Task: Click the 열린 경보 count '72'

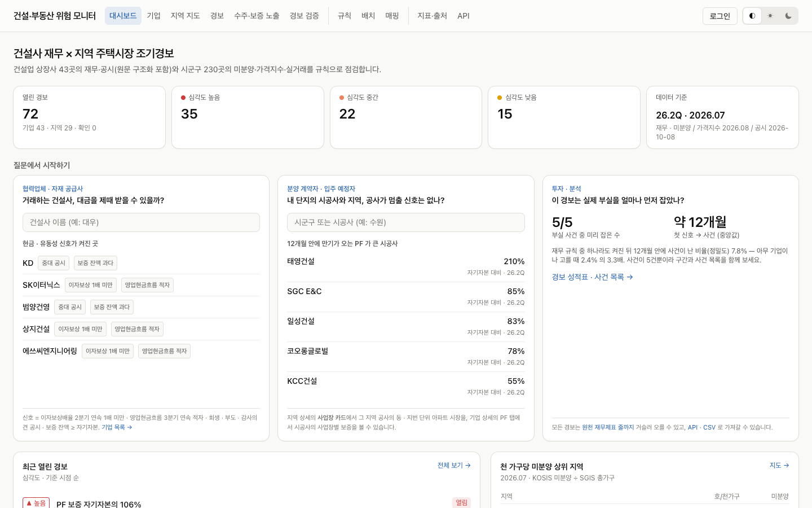Action: pyautogui.click(x=30, y=114)
